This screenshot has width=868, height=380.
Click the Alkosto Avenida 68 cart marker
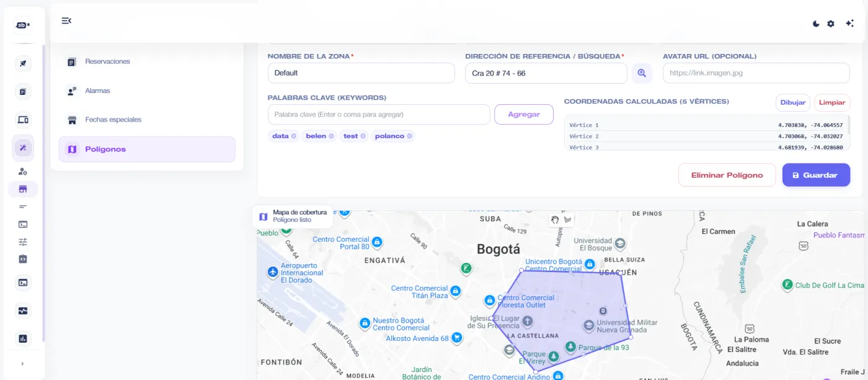(457, 338)
